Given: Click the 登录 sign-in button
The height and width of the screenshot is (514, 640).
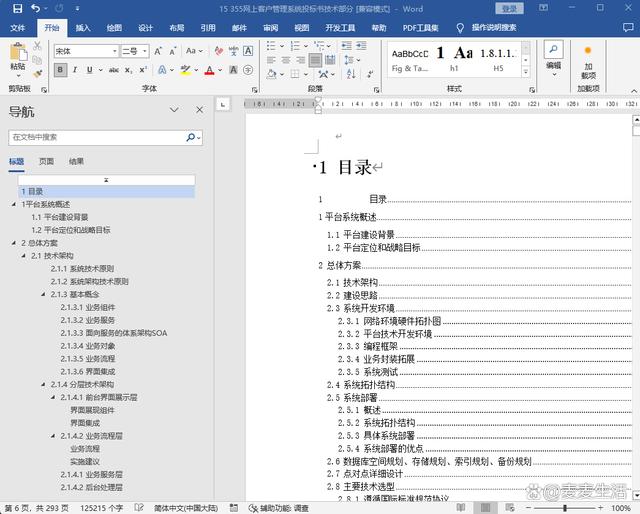Looking at the screenshot, I should click(x=509, y=9).
